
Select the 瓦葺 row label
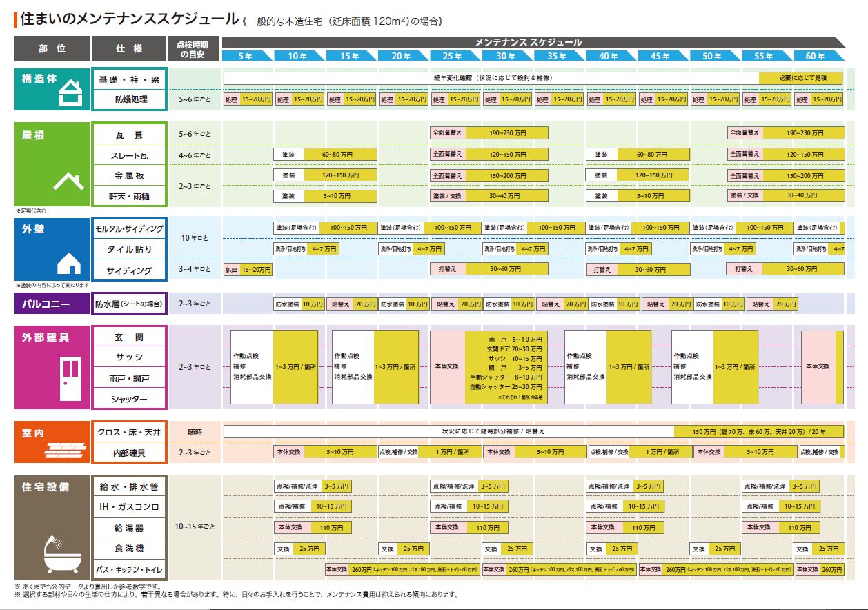pos(129,135)
